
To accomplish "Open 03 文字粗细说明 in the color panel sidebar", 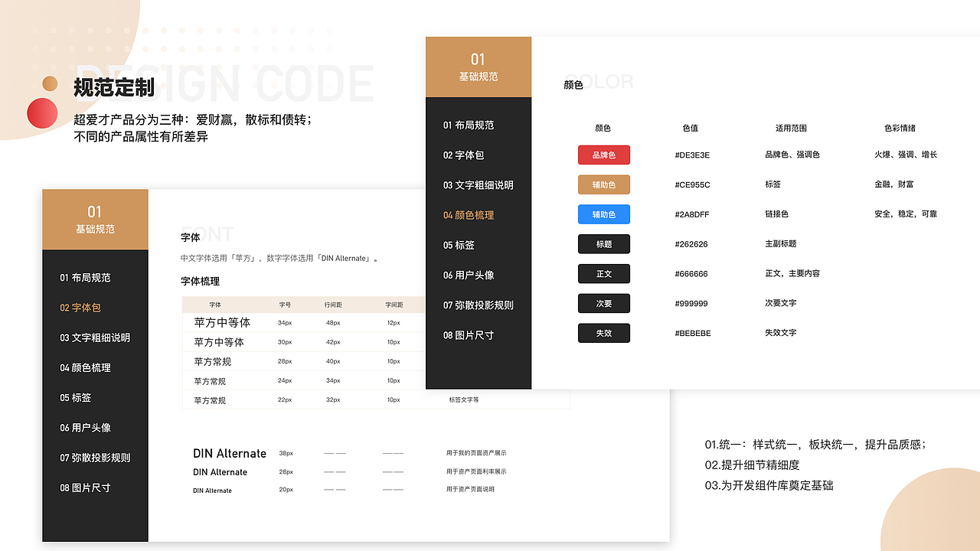I will (478, 185).
